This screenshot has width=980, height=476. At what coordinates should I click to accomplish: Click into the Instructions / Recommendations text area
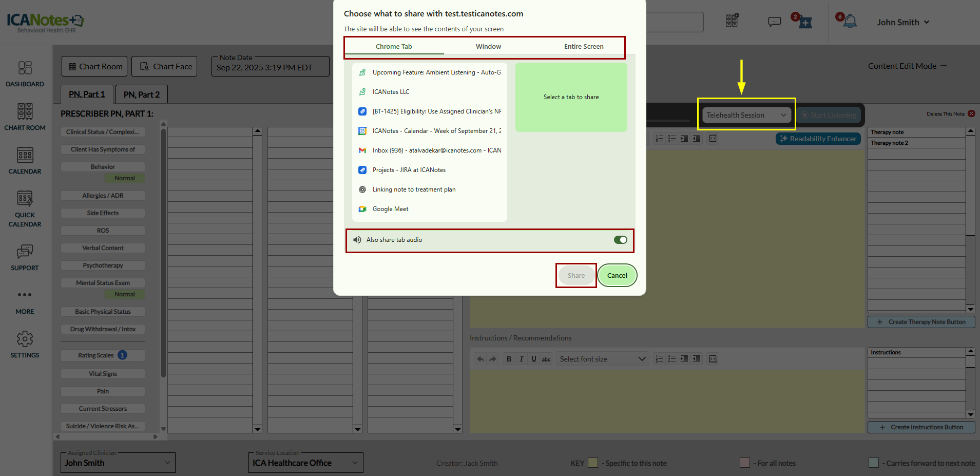pyautogui.click(x=666, y=401)
